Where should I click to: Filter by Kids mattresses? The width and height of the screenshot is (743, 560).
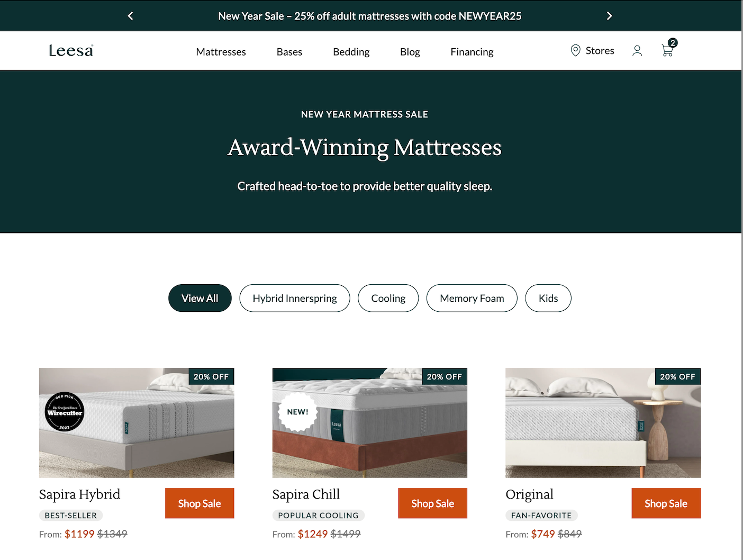point(548,298)
